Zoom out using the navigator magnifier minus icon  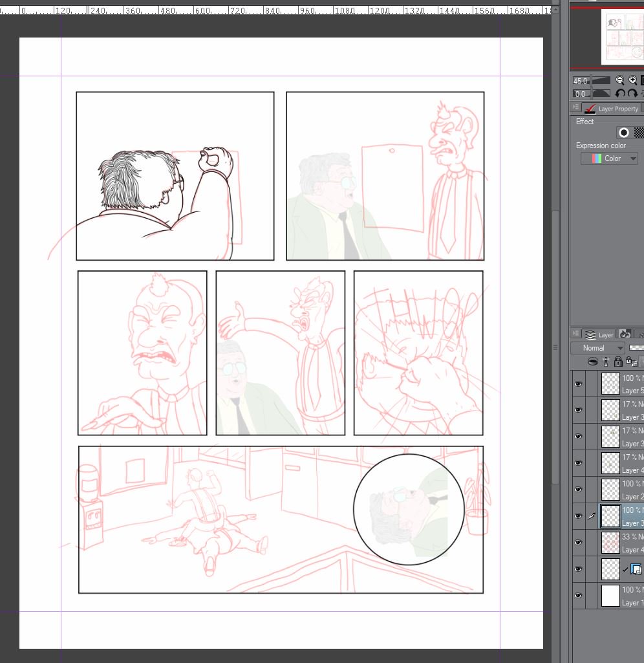pos(619,80)
